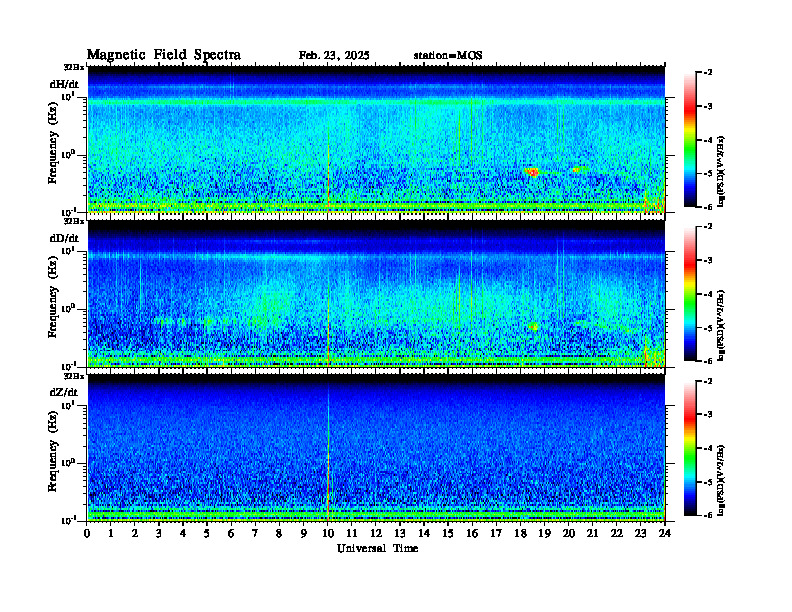Click hour tick label "13" on time axis
This screenshot has height=612, width=792.
(400, 534)
